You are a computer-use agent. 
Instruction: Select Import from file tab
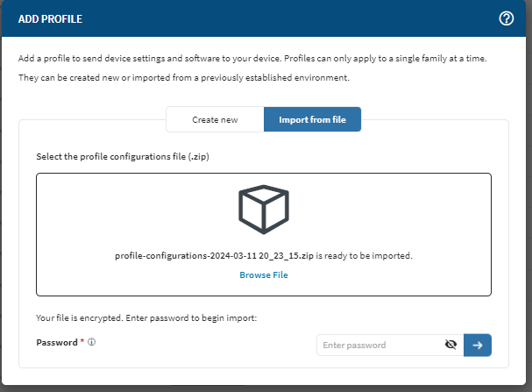[x=312, y=119]
